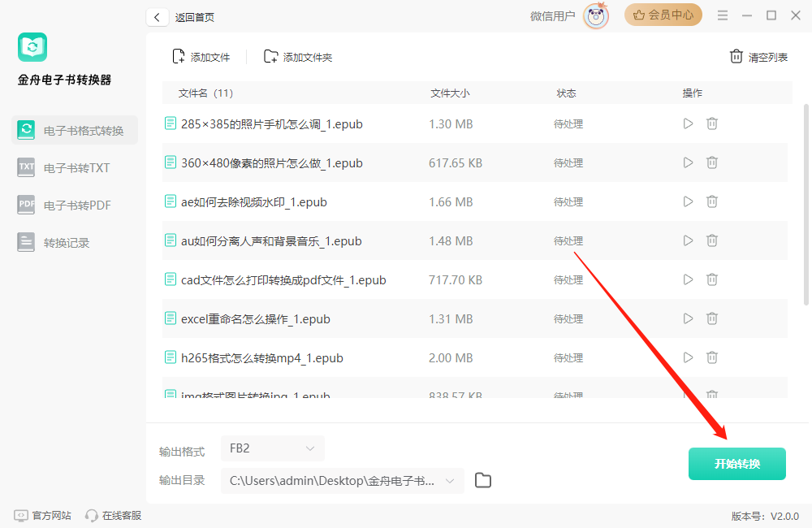This screenshot has width=812, height=528.
Task: Click the app logo above 金舟电子书转换器
Action: tap(32, 46)
